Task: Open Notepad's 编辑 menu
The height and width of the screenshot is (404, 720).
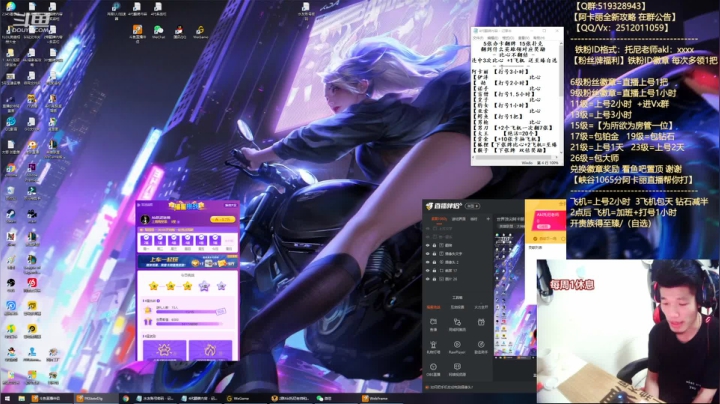Action: coord(493,38)
